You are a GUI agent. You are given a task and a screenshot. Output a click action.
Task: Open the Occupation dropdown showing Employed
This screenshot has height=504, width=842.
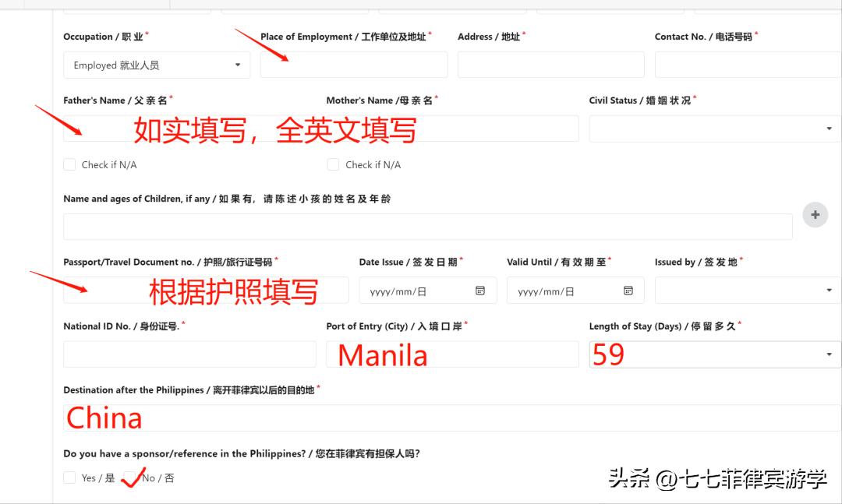click(x=157, y=65)
